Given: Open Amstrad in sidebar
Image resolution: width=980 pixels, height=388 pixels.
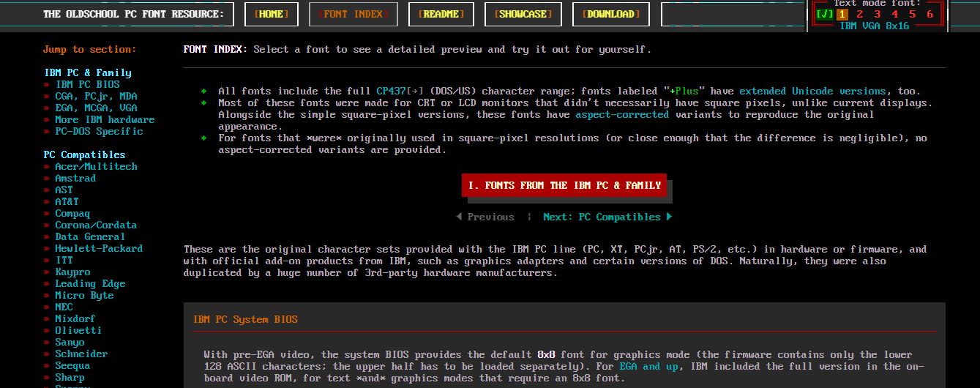Looking at the screenshot, I should 75,178.
